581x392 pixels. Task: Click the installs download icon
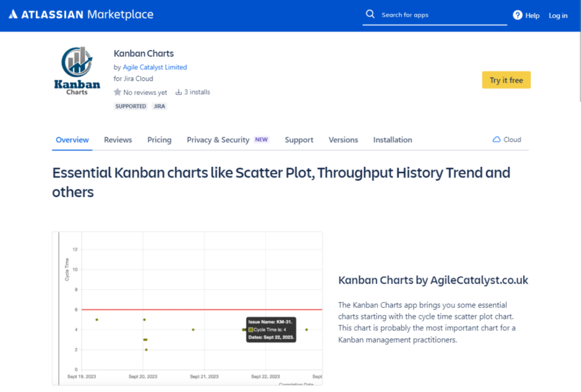coord(179,92)
